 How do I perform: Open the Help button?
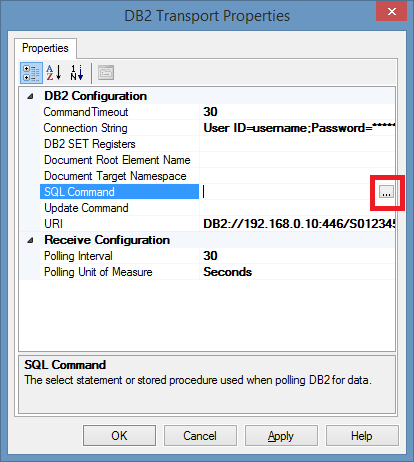point(362,435)
